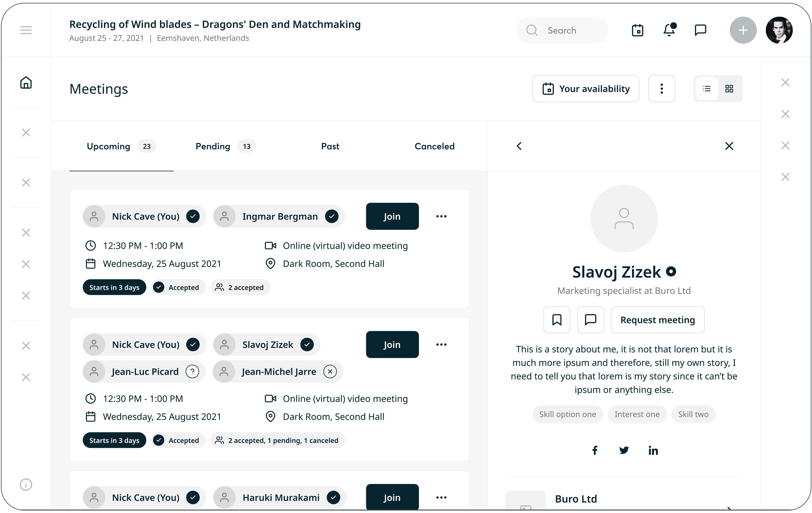812x513 pixels.
Task: Switch to grid view layout
Action: (729, 89)
